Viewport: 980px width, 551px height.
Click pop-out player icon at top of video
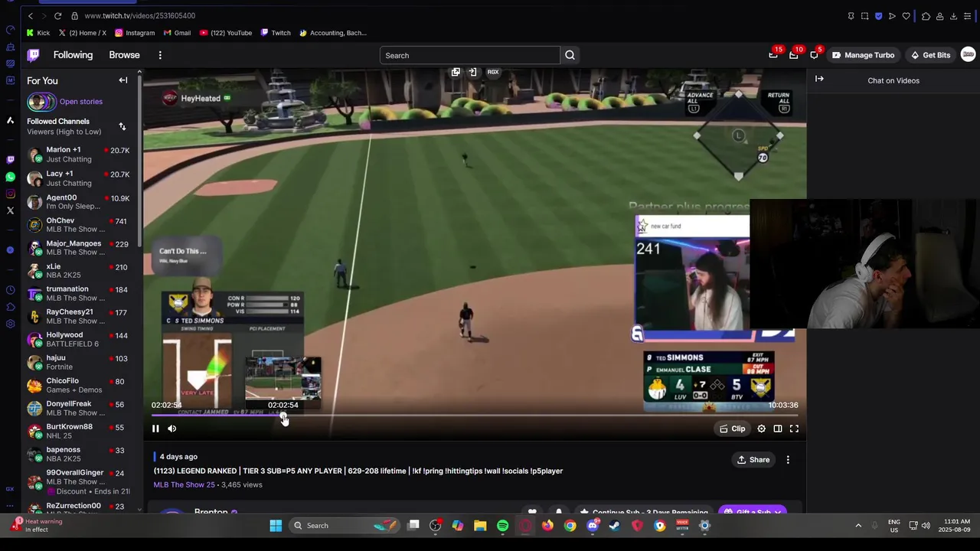[x=456, y=72]
